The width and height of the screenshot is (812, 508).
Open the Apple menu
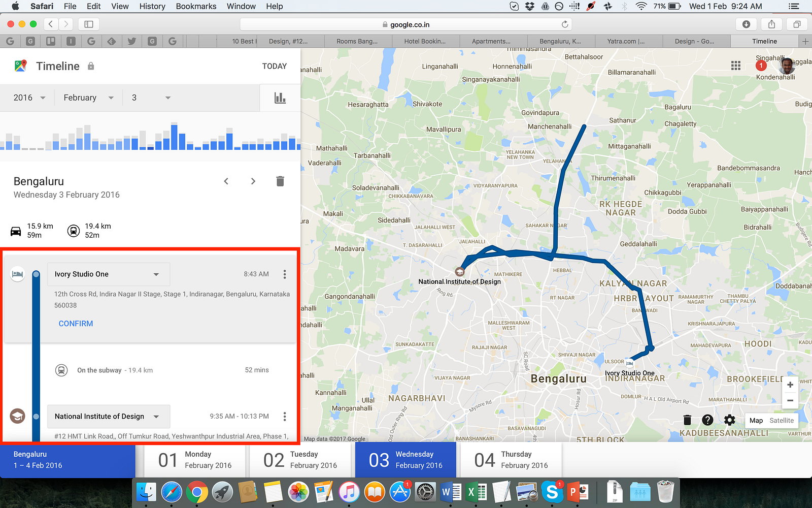15,6
